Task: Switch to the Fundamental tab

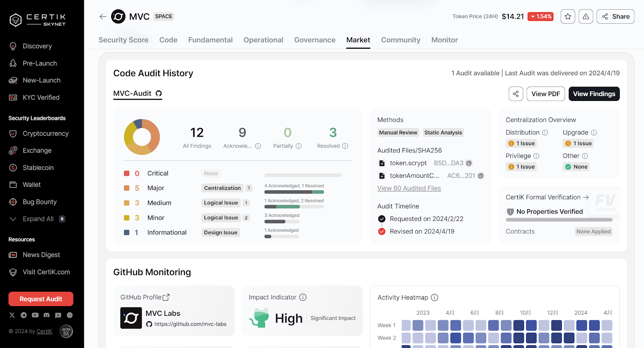Action: (211, 40)
